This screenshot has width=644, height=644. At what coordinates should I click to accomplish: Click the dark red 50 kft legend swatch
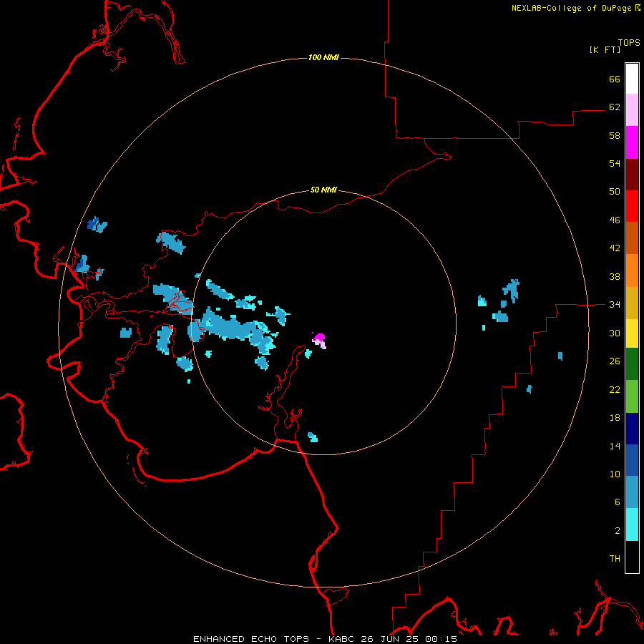632,175
